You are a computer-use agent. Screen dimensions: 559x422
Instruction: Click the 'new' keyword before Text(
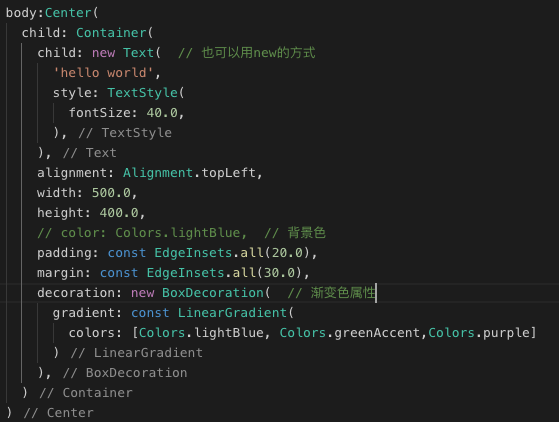click(103, 53)
